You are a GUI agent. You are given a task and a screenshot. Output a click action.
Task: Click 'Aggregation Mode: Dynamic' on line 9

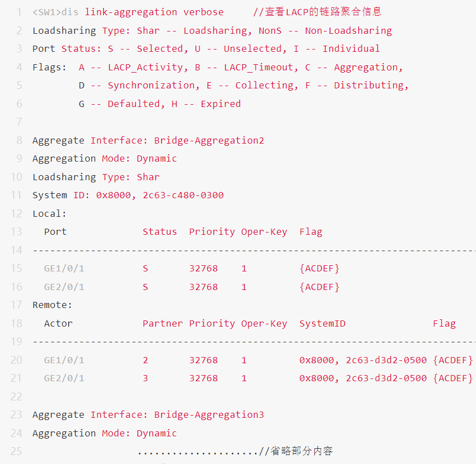pos(105,159)
